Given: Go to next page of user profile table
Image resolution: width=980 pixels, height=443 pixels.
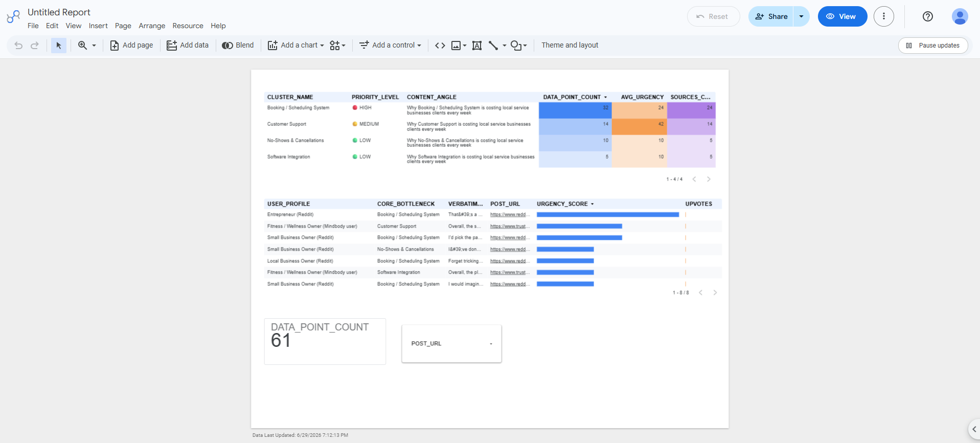Looking at the screenshot, I should [x=715, y=293].
